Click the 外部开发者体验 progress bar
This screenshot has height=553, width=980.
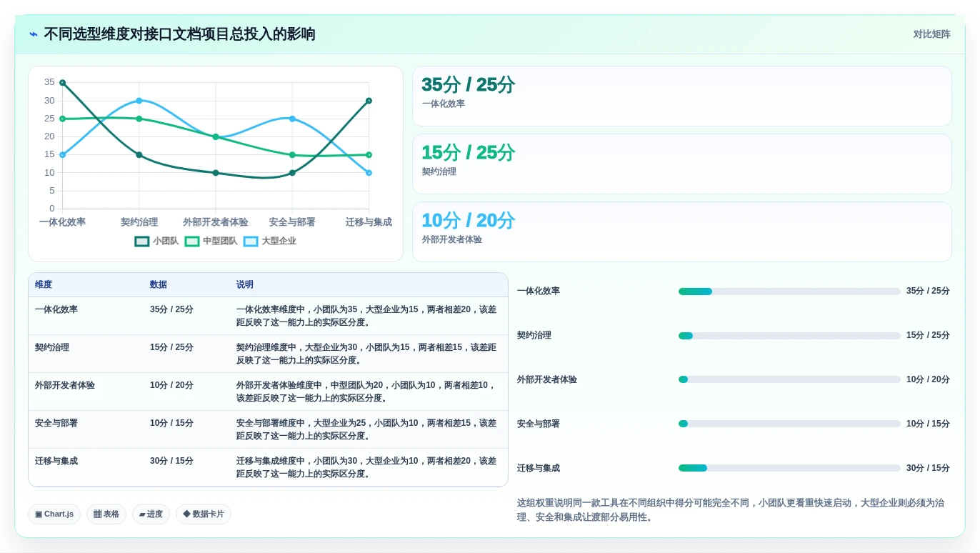789,380
